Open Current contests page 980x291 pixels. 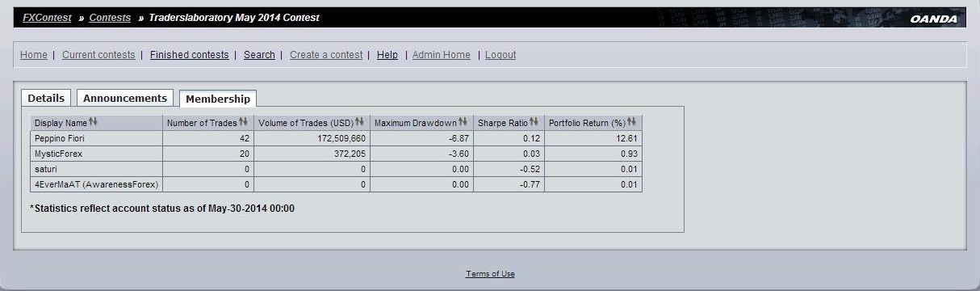point(98,55)
